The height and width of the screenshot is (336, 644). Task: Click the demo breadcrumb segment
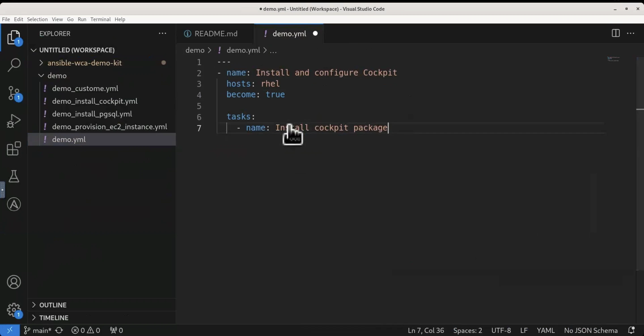pyautogui.click(x=195, y=50)
